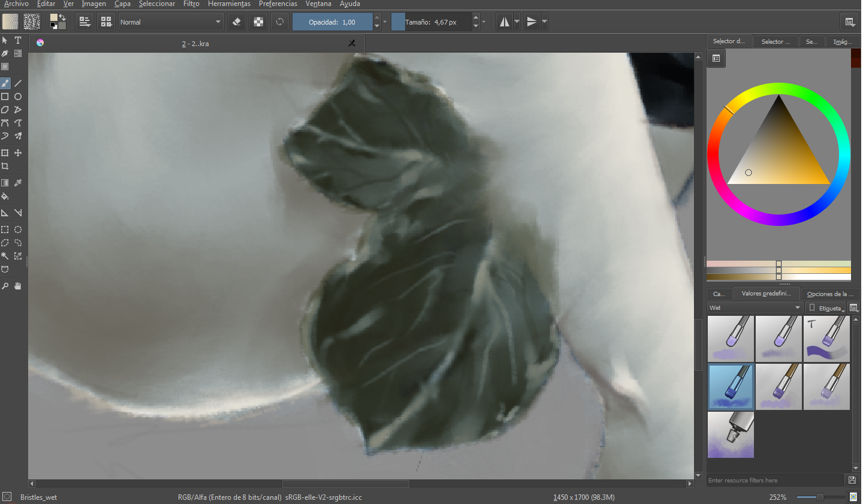The image size is (863, 504).
Task: Close the 2 - 2..kra document tab
Action: (352, 43)
